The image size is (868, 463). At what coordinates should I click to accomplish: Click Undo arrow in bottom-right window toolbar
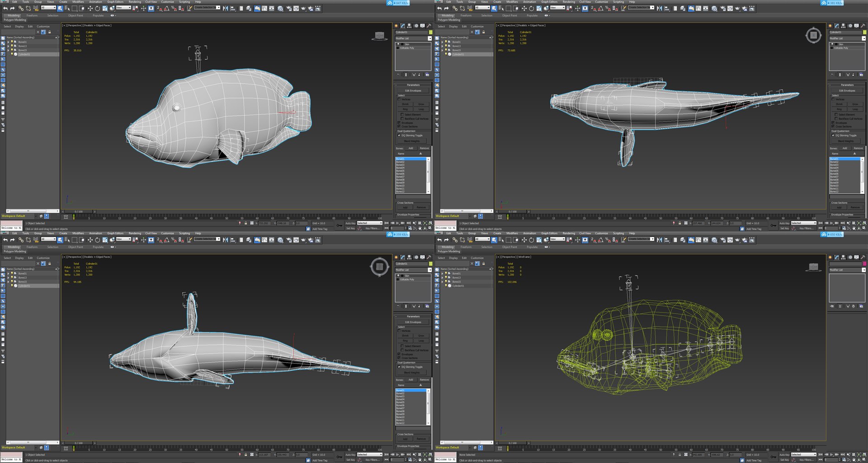439,240
